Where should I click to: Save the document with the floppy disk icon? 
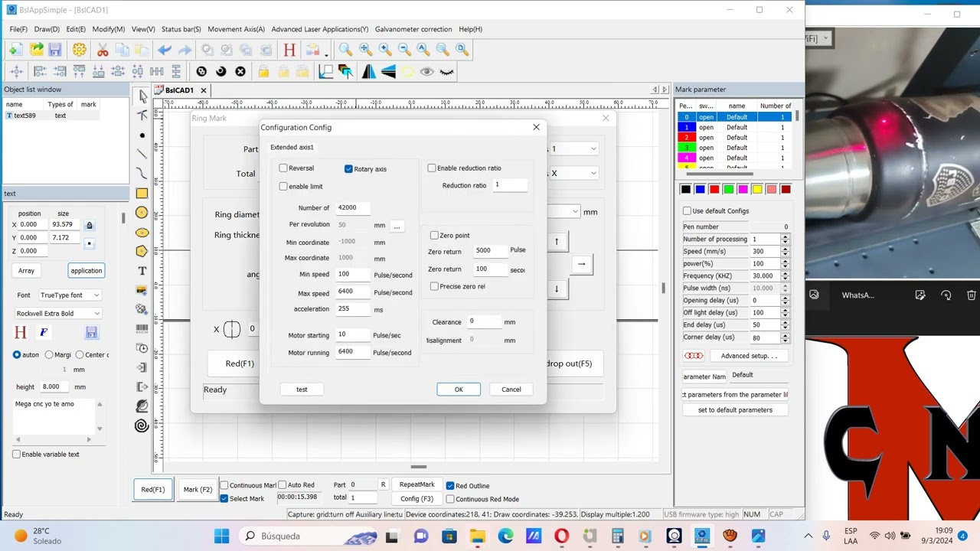click(55, 50)
